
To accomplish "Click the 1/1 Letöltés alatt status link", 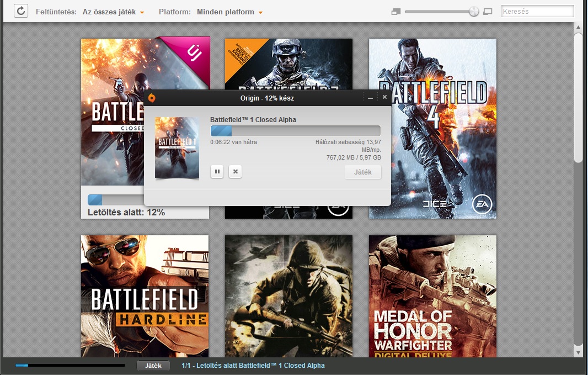I will pos(253,365).
